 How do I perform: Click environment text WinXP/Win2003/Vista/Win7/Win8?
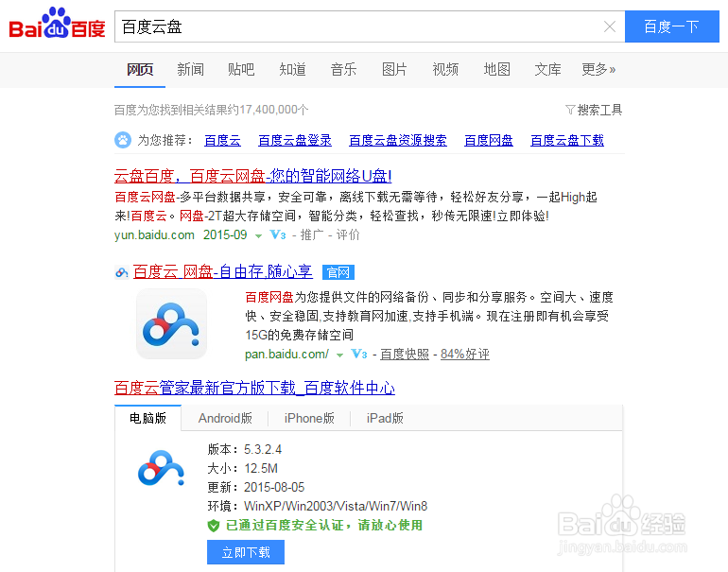click(336, 506)
